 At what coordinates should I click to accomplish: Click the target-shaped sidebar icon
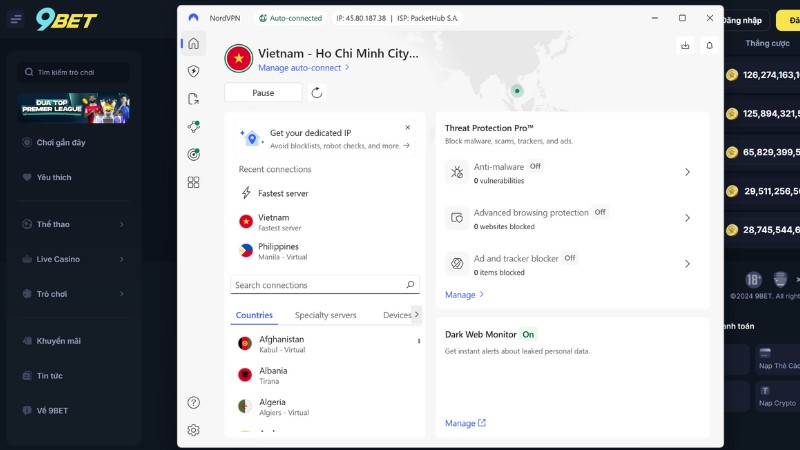point(194,154)
